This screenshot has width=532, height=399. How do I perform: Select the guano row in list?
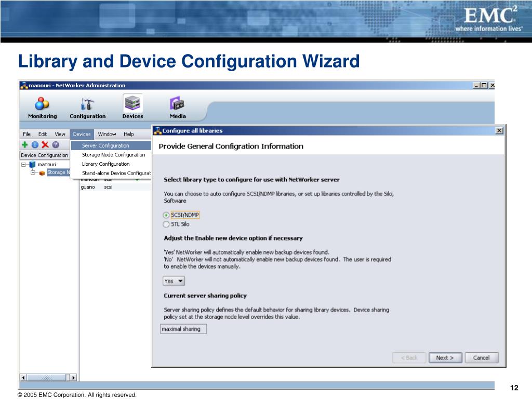pyautogui.click(x=115, y=187)
